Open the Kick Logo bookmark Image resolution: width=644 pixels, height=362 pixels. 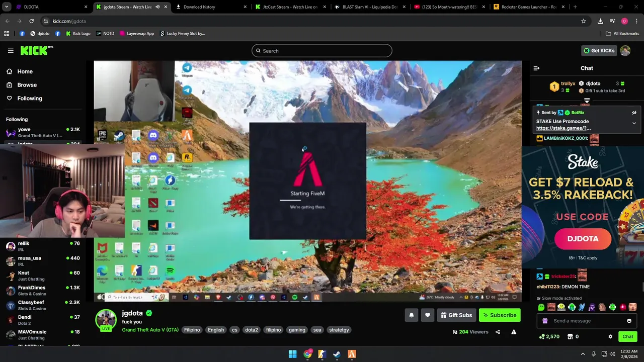77,34
